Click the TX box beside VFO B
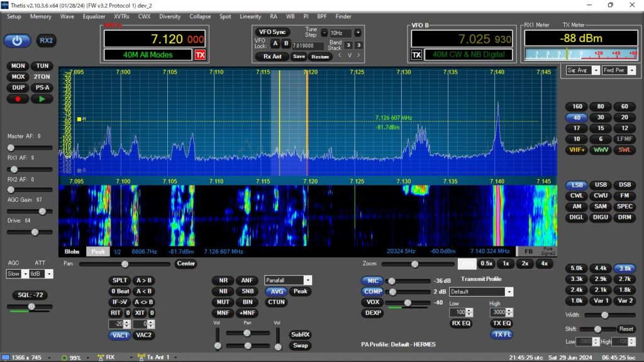Image resolution: width=644 pixels, height=362 pixels. (416, 55)
